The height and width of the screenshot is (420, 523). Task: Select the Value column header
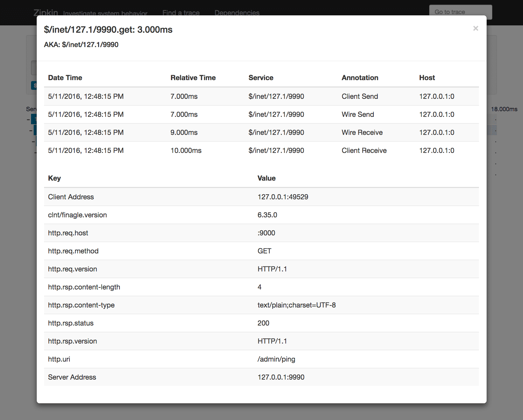266,178
